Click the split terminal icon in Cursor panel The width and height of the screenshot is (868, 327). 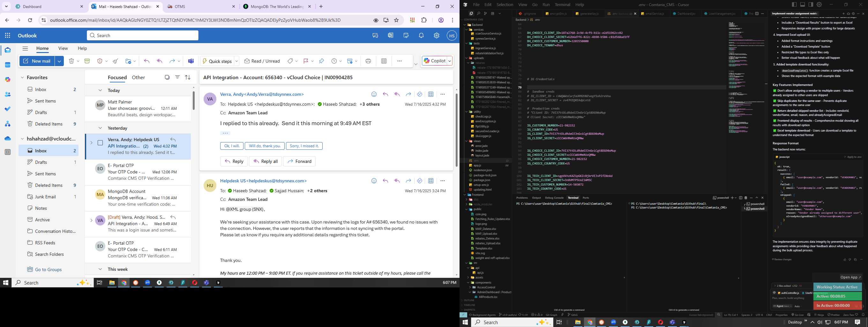[741, 198]
